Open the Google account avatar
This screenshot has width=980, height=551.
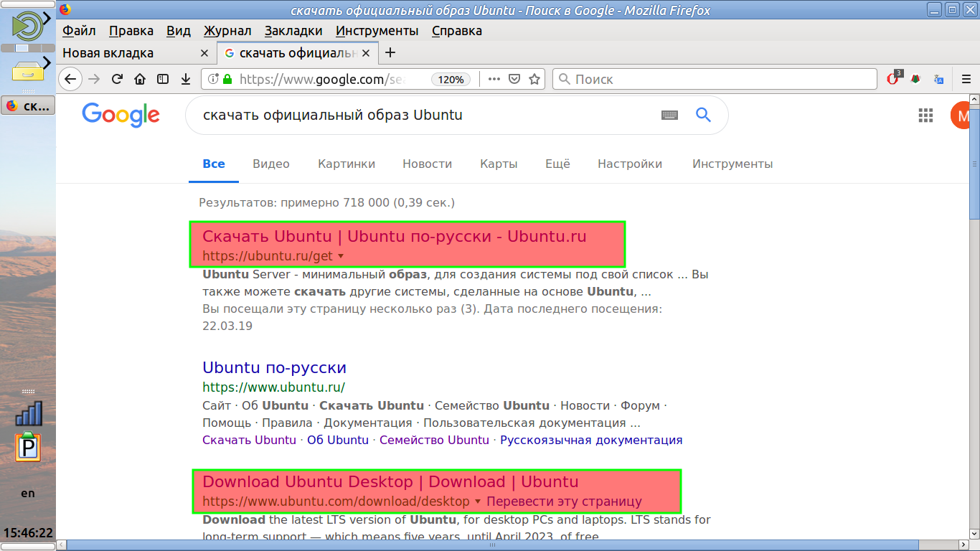[961, 116]
